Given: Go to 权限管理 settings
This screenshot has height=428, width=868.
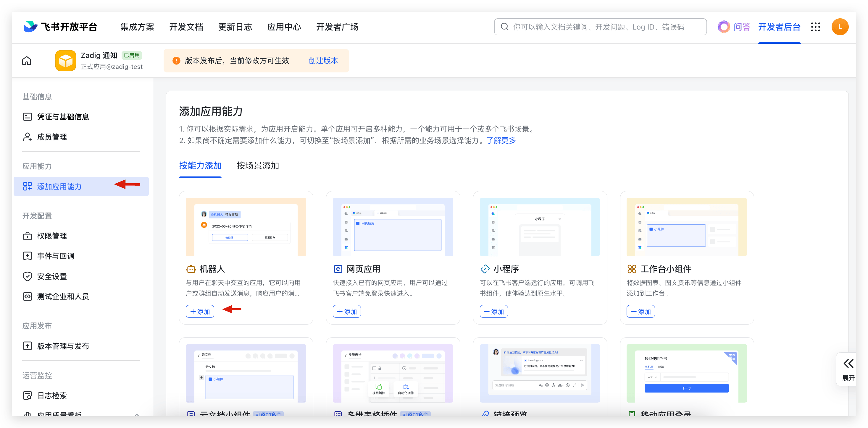Looking at the screenshot, I should click(x=51, y=236).
